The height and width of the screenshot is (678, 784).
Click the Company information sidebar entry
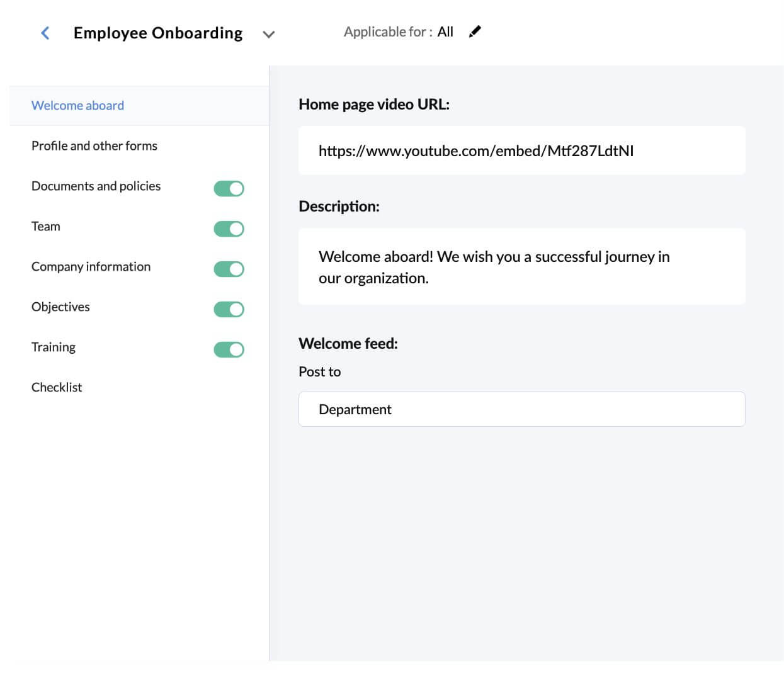coord(91,266)
